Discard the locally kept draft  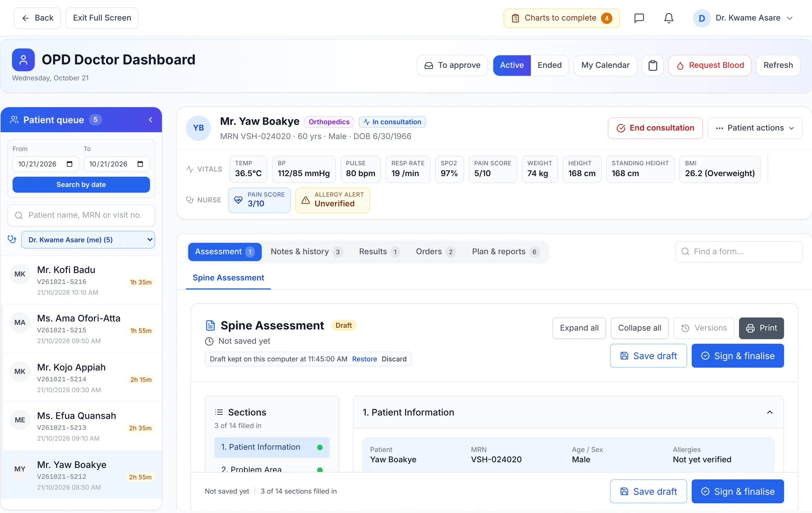(x=394, y=359)
